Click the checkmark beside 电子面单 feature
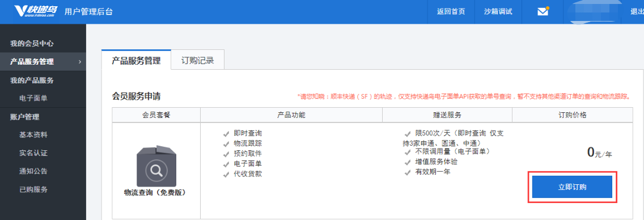 226,164
